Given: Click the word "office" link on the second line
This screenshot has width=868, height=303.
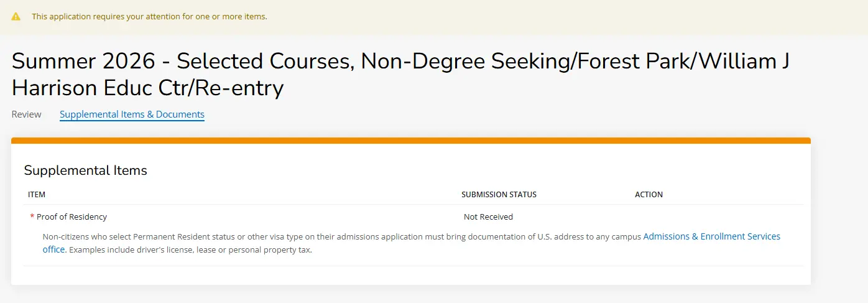Looking at the screenshot, I should click(53, 249).
